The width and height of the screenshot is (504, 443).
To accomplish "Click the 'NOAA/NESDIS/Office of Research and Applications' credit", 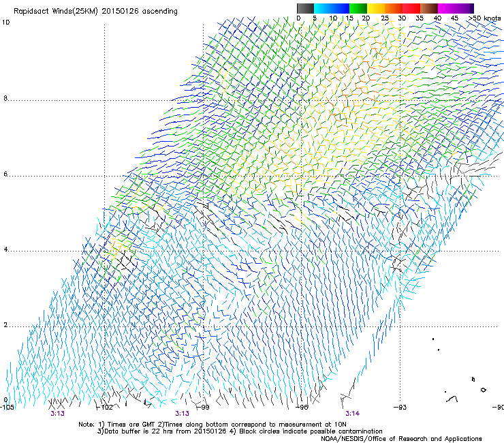I will (401, 439).
